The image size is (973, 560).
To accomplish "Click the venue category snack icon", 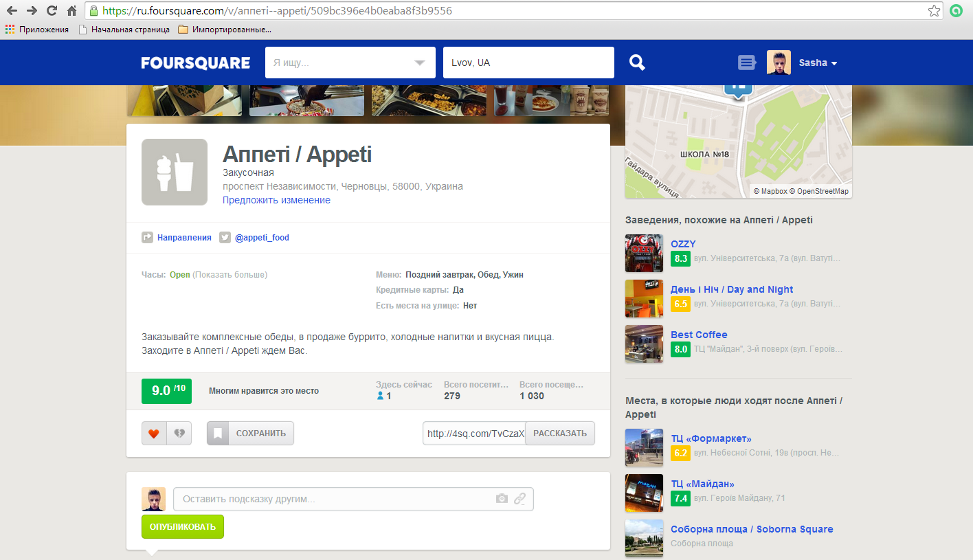I will (175, 172).
